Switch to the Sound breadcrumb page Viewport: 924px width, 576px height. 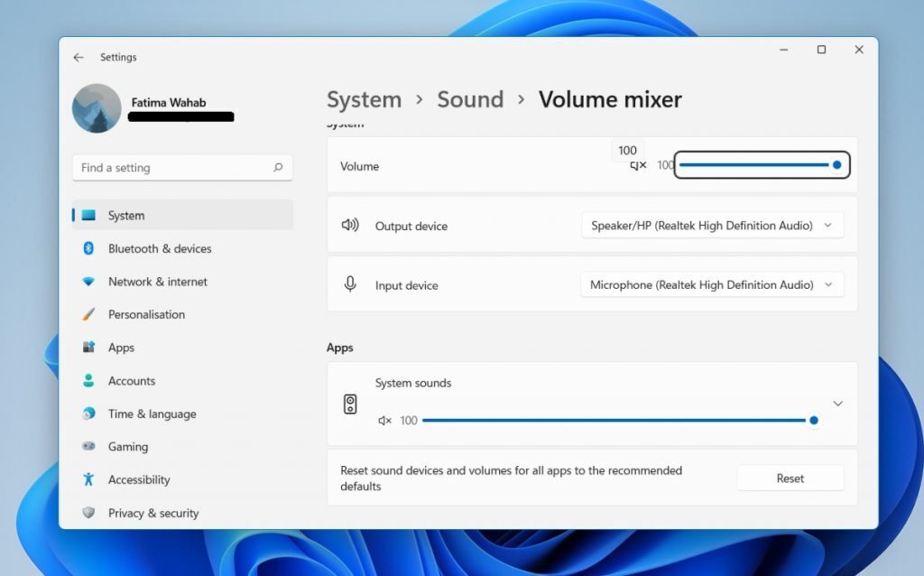click(x=470, y=100)
